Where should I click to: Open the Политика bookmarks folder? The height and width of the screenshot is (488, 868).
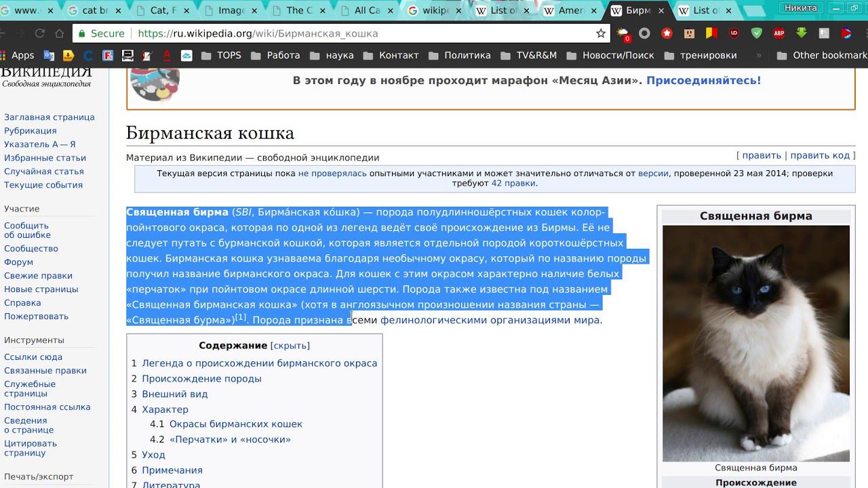pos(459,56)
